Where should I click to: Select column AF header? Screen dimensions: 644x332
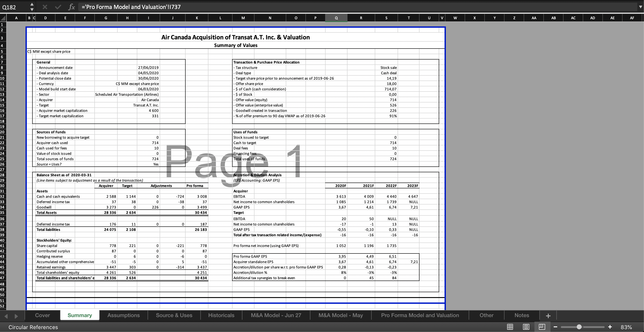(632, 18)
